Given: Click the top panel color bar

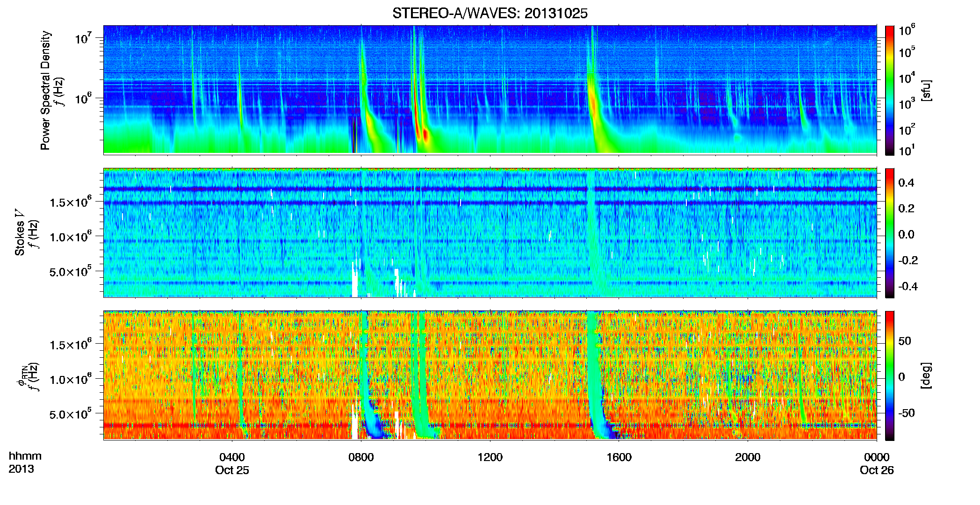Looking at the screenshot, I should coord(889,90).
